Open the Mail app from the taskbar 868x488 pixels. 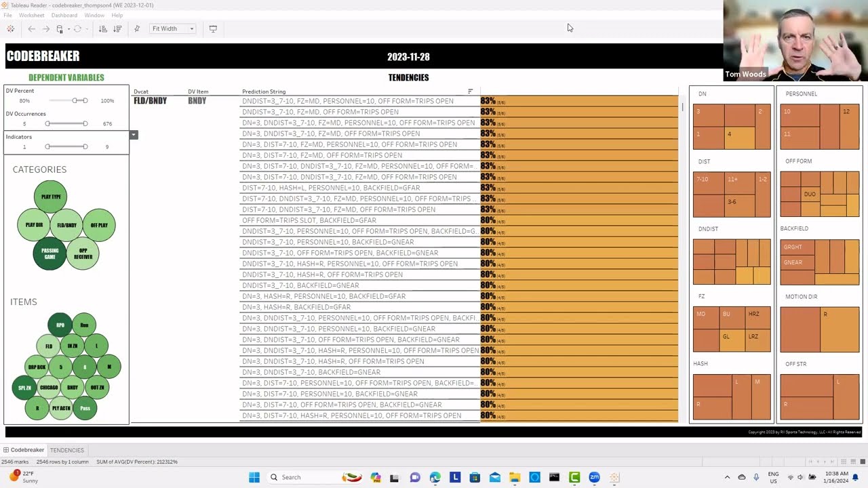coord(494,477)
